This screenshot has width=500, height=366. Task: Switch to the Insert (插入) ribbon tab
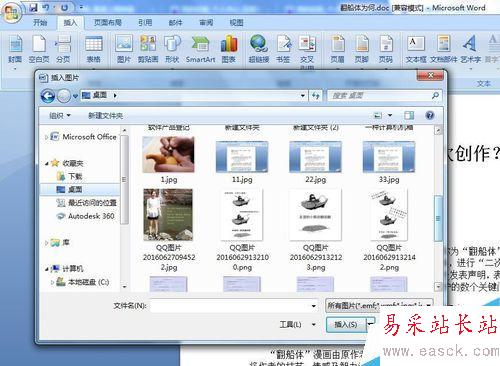[x=70, y=22]
